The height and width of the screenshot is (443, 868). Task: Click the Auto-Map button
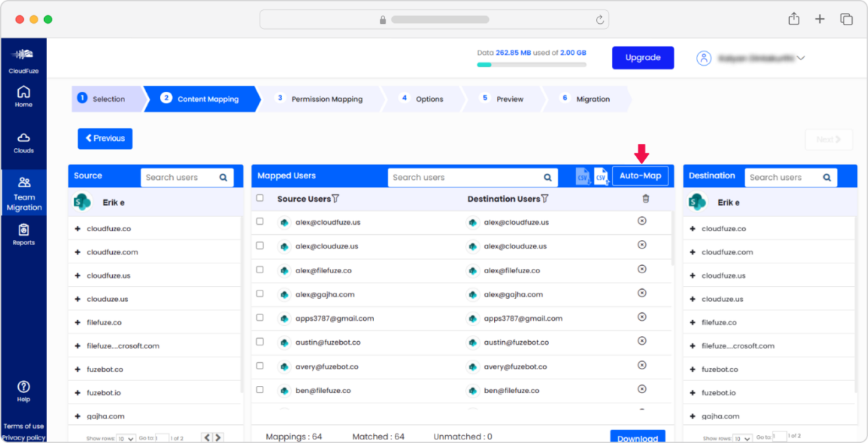[641, 175]
